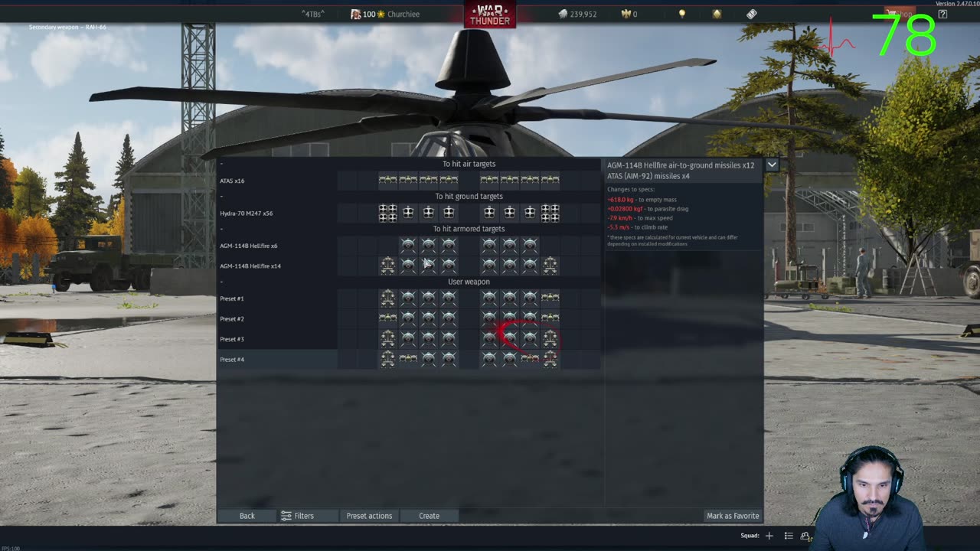980x551 pixels.
Task: Click leftmost quad-rack icon in Preset #3 row
Action: click(387, 339)
